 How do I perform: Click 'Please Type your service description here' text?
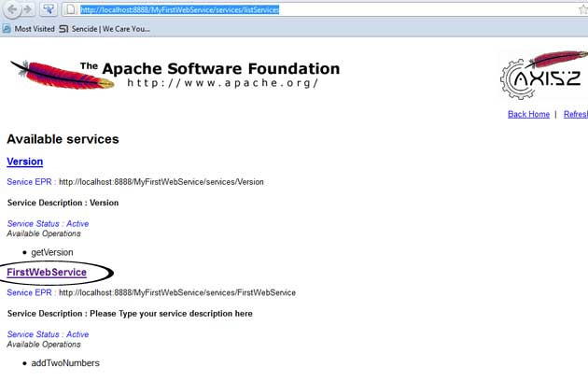(171, 314)
